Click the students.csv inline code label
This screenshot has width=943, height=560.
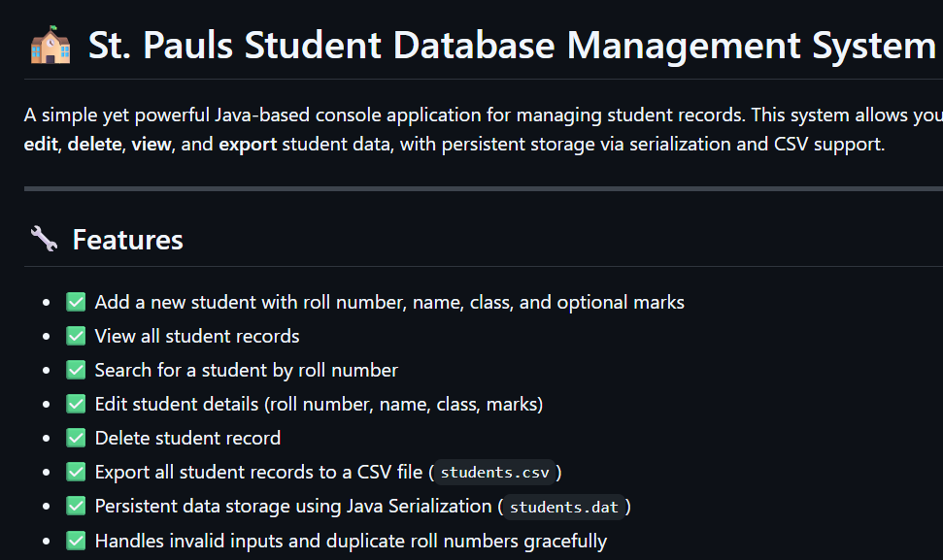pos(495,473)
